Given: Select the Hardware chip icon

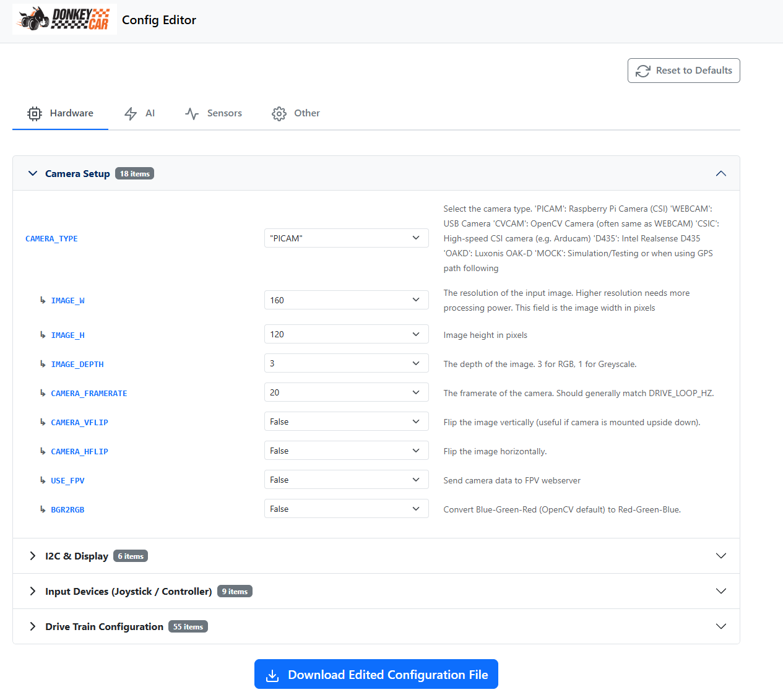Looking at the screenshot, I should click(35, 113).
